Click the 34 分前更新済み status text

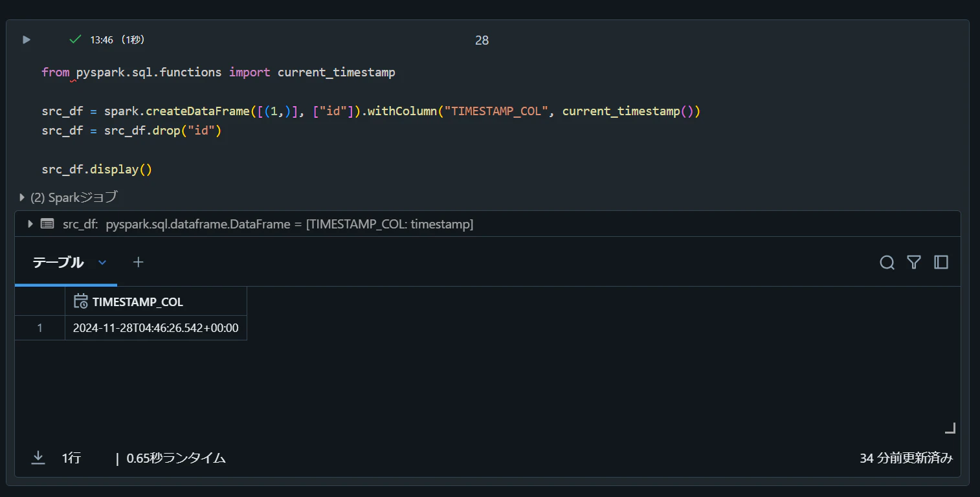[906, 458]
